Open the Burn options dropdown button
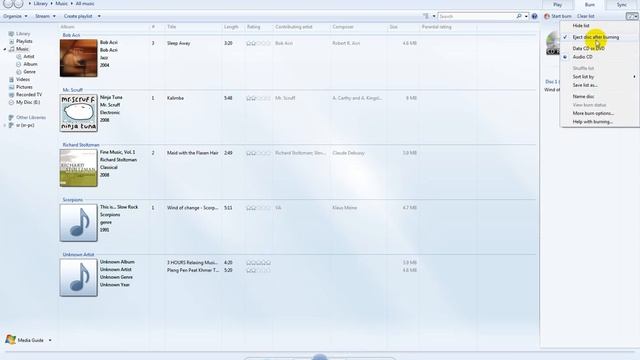The width and height of the screenshot is (640, 360). tap(632, 16)
